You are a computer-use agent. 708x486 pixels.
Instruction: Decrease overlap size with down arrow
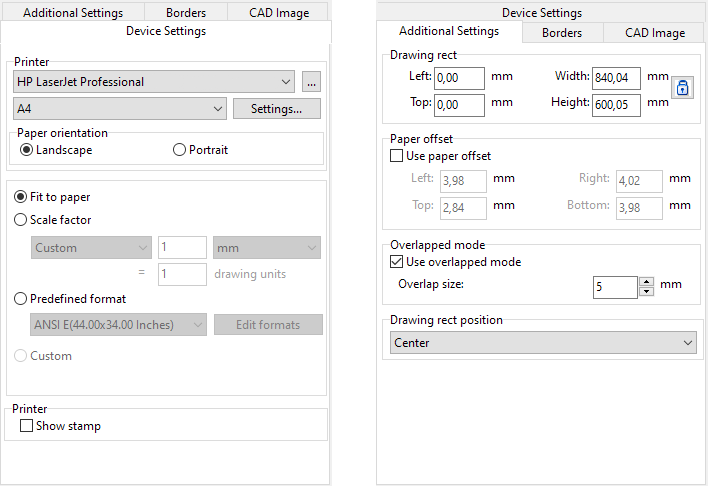[646, 292]
